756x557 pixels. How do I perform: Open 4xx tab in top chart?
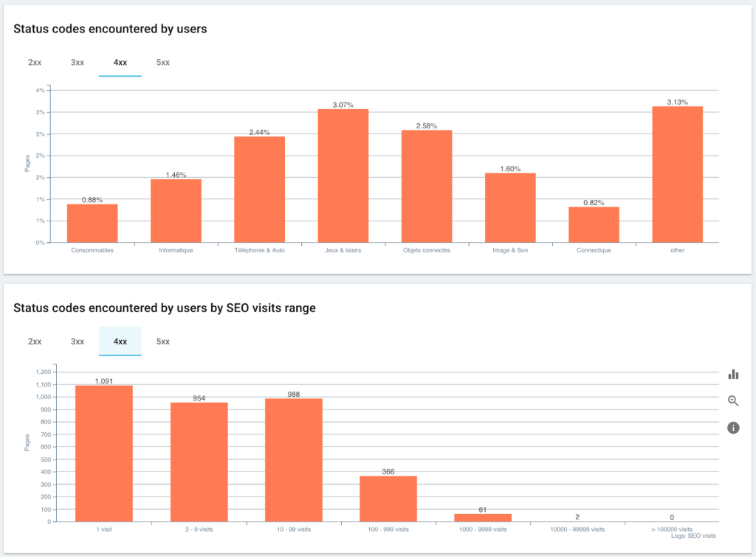(120, 63)
